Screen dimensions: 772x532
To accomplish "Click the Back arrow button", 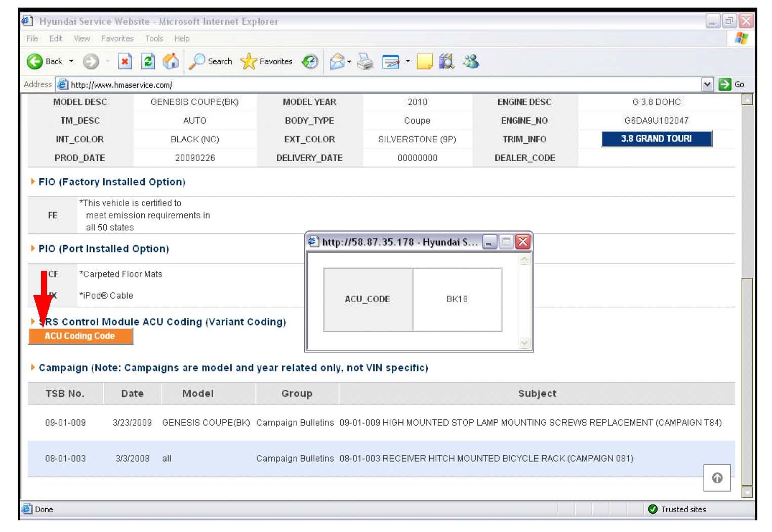I will [x=35, y=62].
